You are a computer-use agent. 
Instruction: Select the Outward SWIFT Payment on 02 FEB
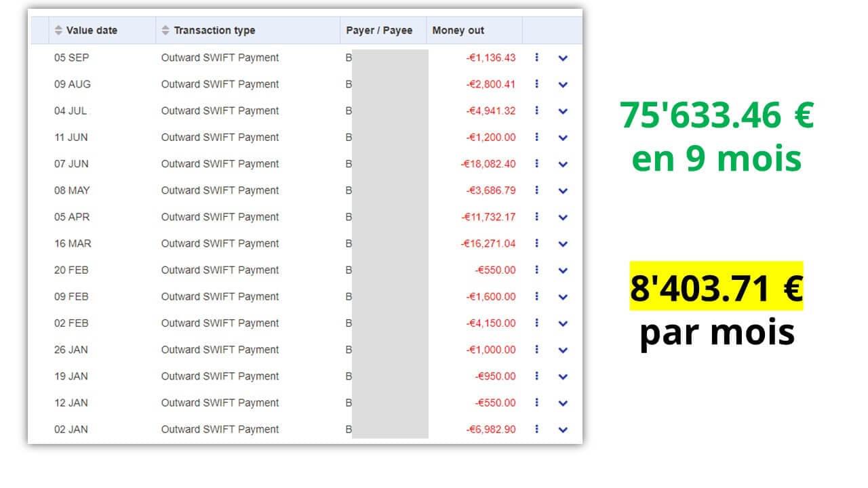[x=220, y=323]
